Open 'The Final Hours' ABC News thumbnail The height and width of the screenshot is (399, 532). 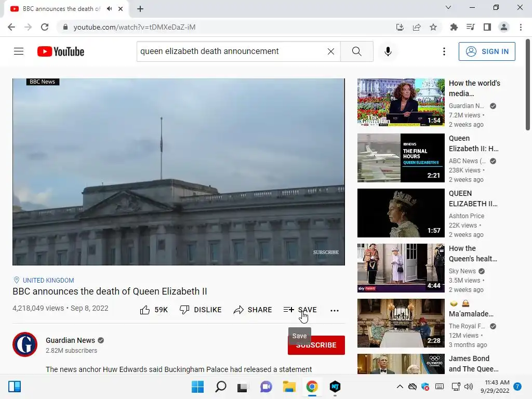tap(401, 158)
